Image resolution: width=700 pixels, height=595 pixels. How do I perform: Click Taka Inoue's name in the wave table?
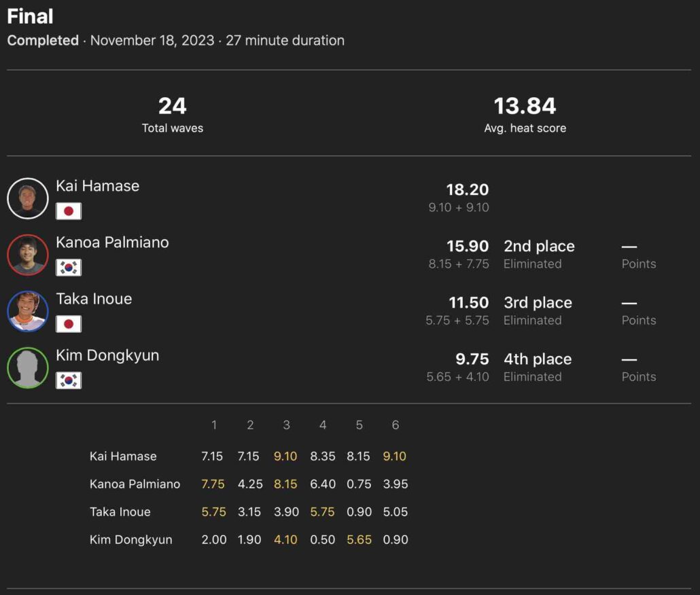(x=120, y=512)
